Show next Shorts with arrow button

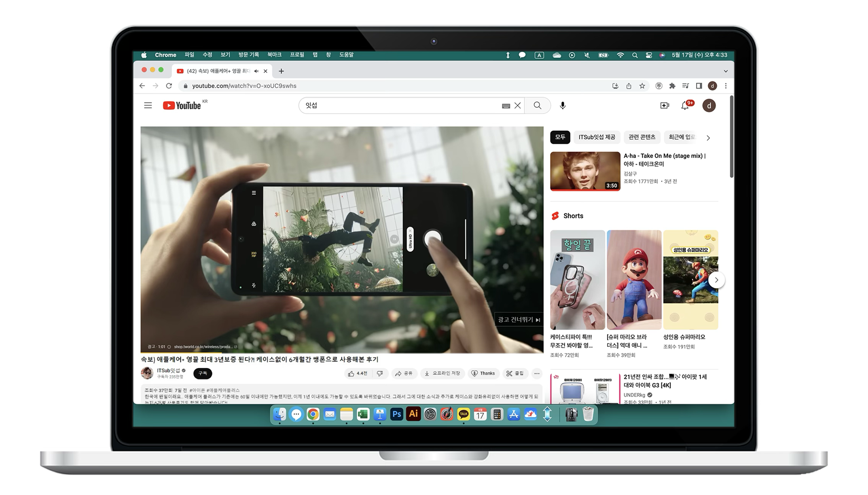(x=716, y=280)
